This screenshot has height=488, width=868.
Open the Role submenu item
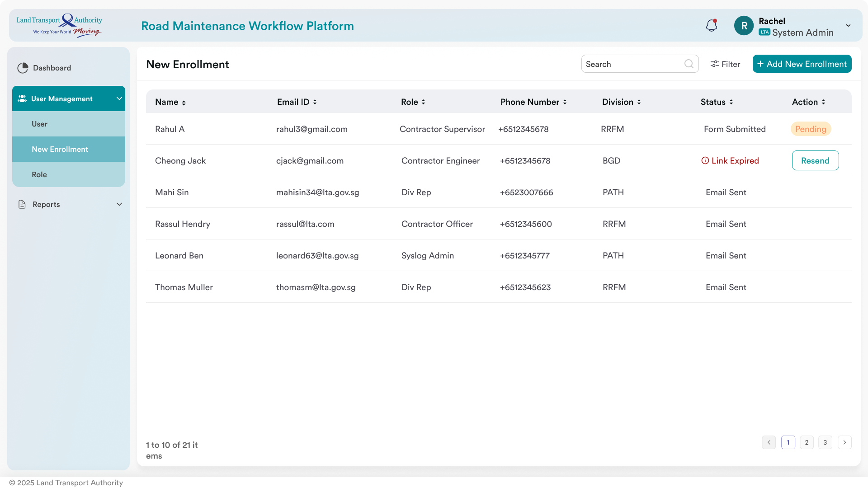point(69,174)
